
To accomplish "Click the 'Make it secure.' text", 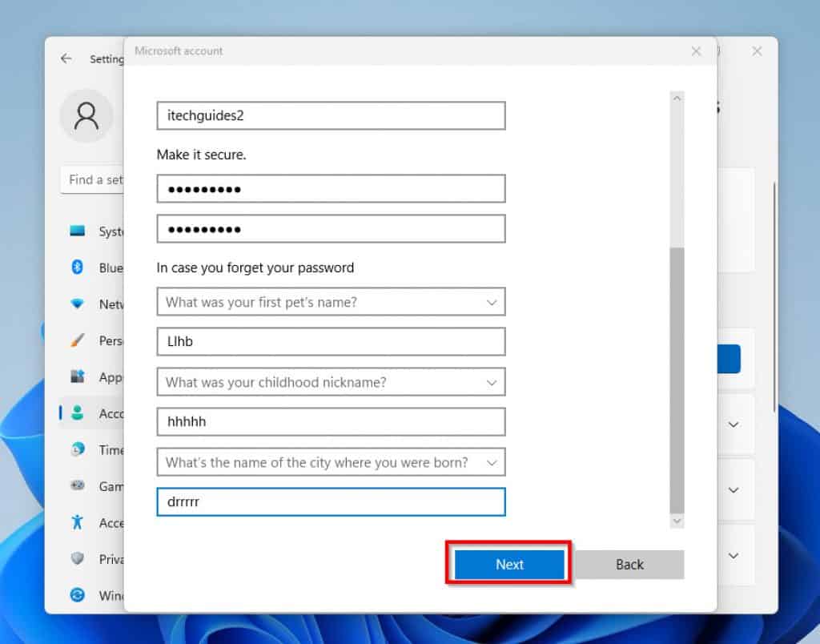I will (x=201, y=155).
